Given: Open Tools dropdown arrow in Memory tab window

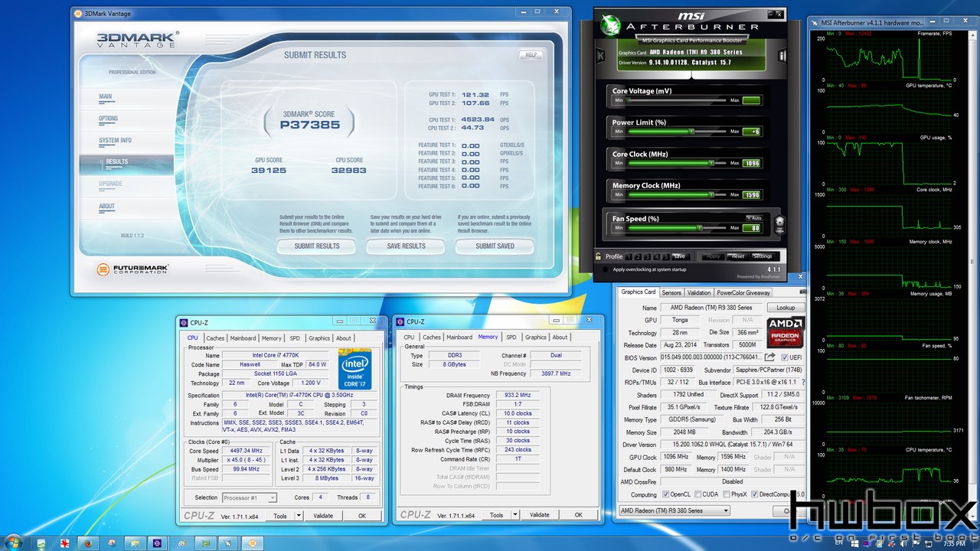Looking at the screenshot, I should pyautogui.click(x=514, y=515).
